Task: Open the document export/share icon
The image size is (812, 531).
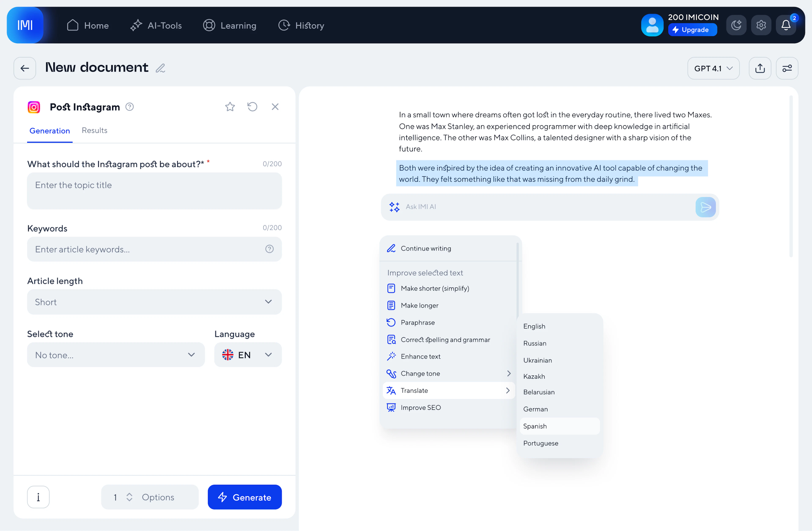Action: pos(760,68)
